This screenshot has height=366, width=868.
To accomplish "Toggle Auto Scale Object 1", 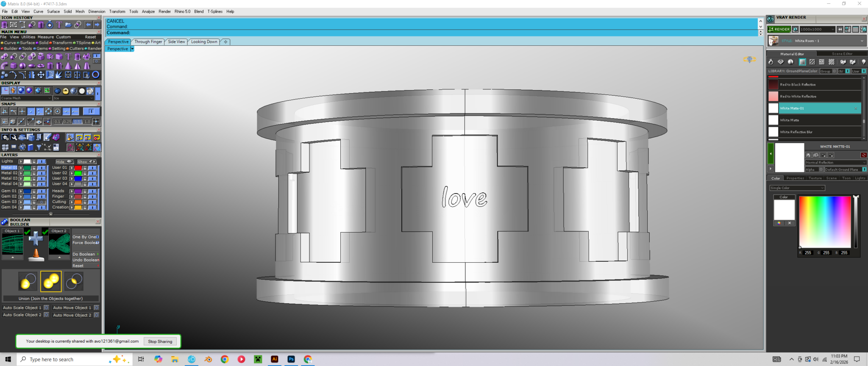I will click(46, 308).
